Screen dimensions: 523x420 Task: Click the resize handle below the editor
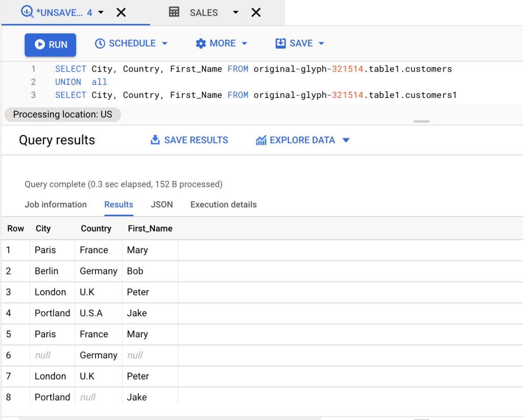pos(421,122)
